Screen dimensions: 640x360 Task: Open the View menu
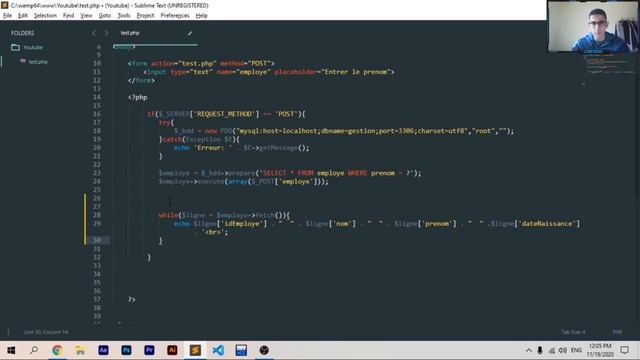(x=86, y=16)
